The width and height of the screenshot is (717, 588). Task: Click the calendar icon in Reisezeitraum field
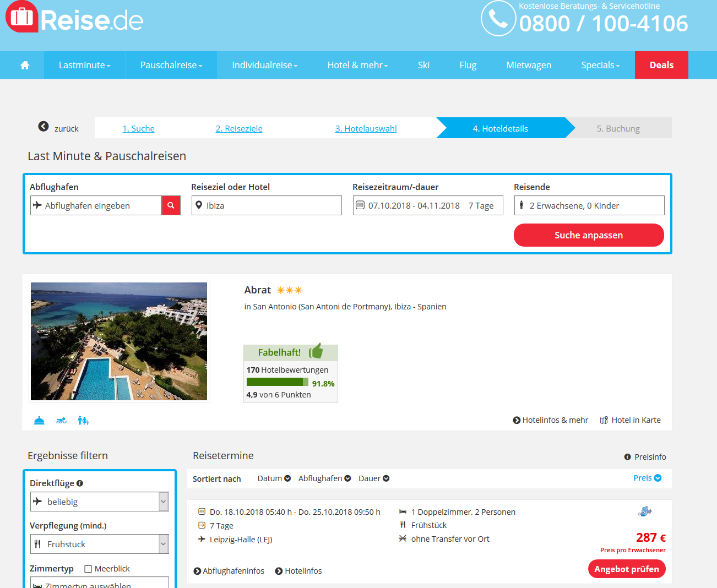(360, 205)
